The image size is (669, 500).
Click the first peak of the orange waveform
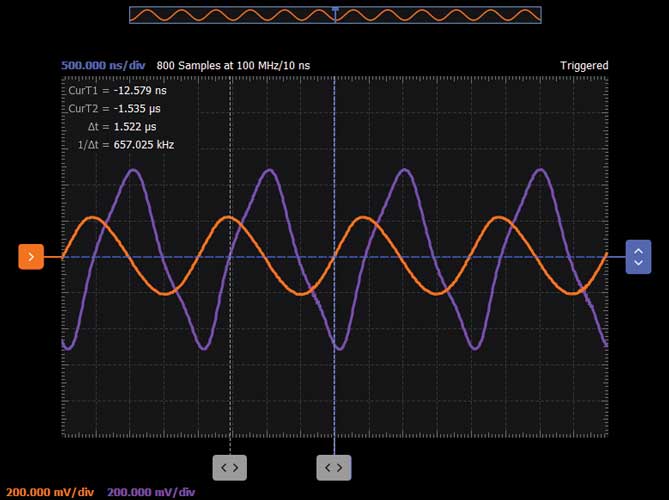coord(92,217)
